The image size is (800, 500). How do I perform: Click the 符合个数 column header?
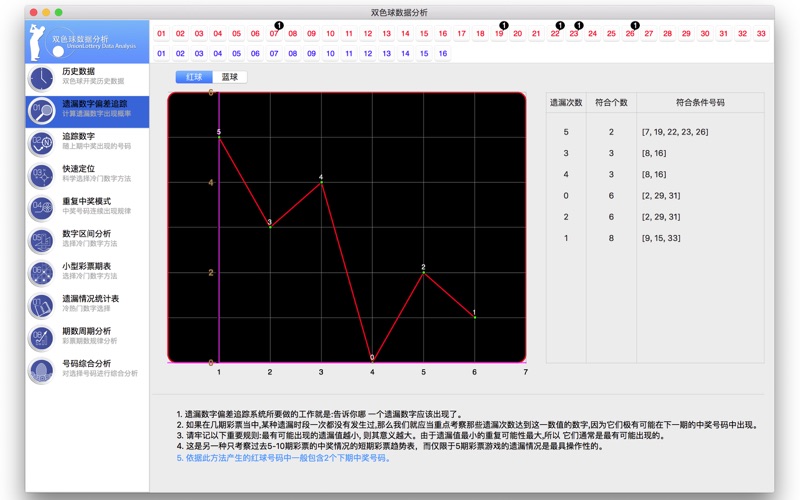(x=611, y=103)
